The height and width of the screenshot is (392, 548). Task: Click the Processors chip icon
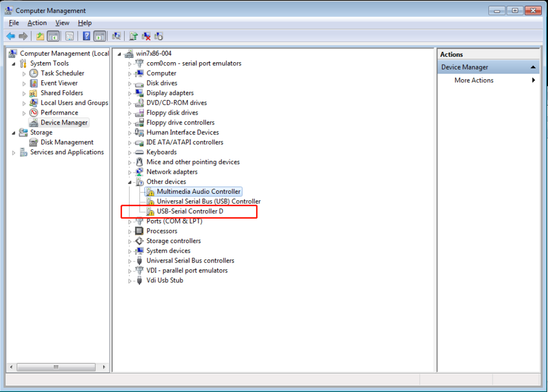pos(139,231)
